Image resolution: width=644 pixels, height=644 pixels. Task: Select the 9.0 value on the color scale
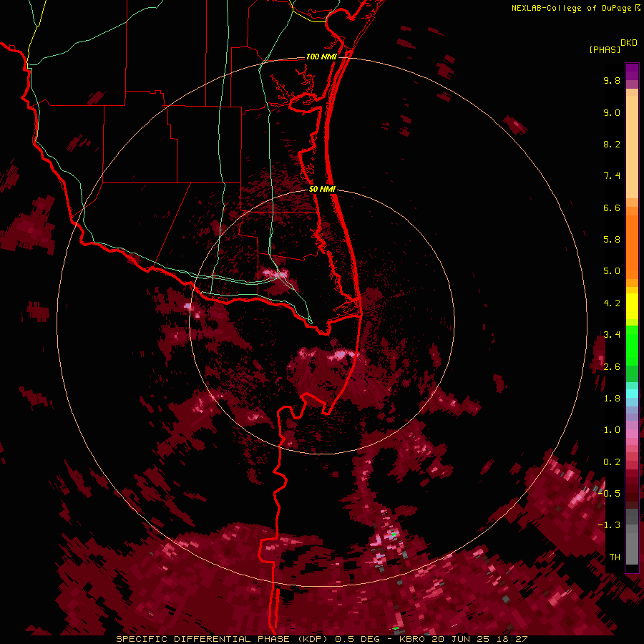612,112
